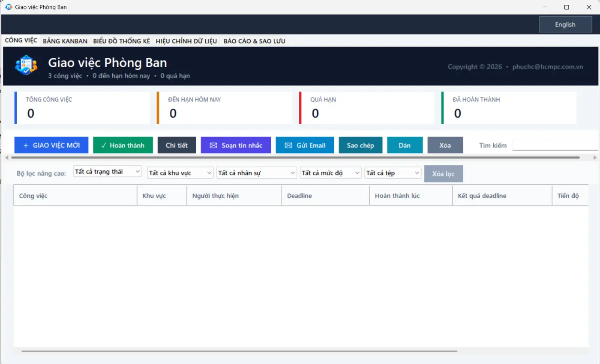Sort by the Công việc column header

(x=75, y=196)
